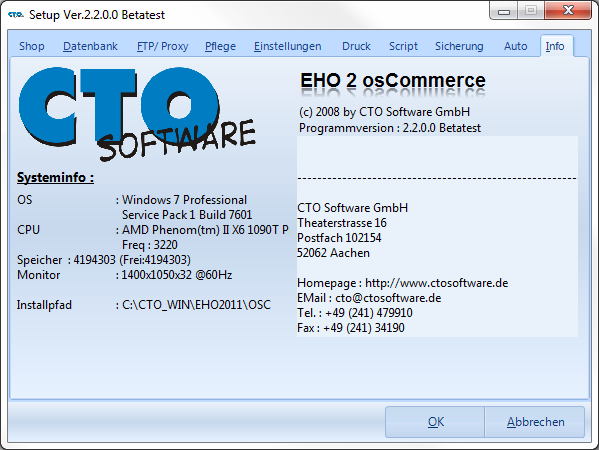Switch to the Druck tab
This screenshot has width=599, height=450.
tap(356, 46)
